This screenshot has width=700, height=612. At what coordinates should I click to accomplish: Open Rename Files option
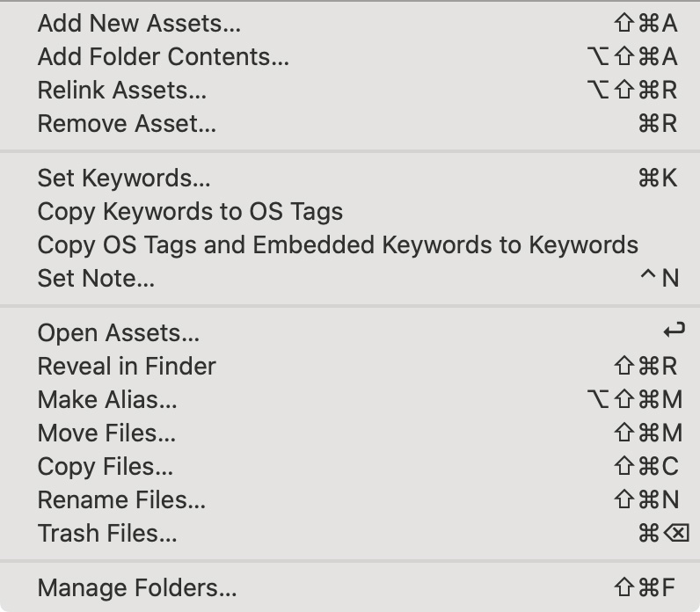(350, 500)
